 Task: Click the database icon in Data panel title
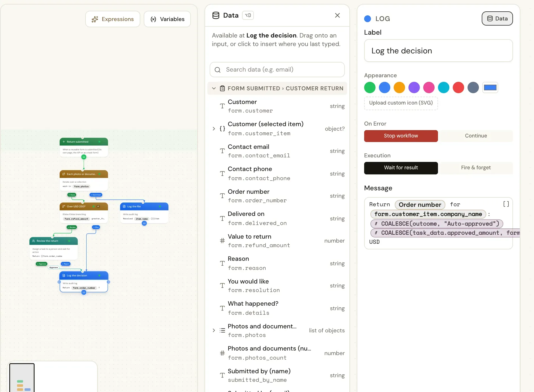[216, 15]
